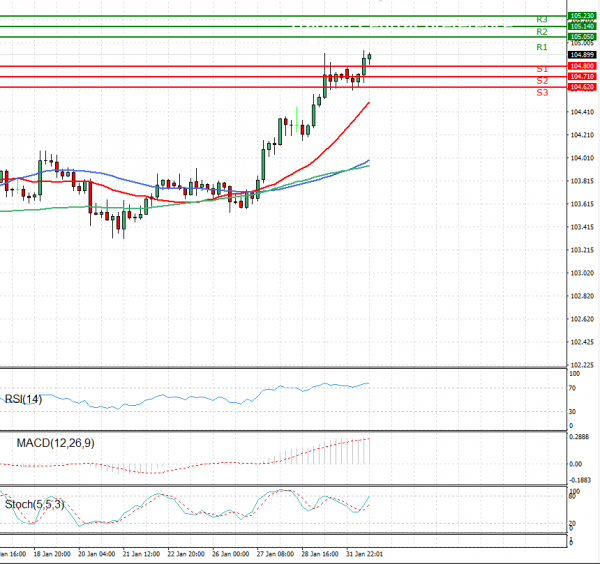Click the 21 Jan 12:00 time label
This screenshot has width=600, height=564.
coord(141,554)
